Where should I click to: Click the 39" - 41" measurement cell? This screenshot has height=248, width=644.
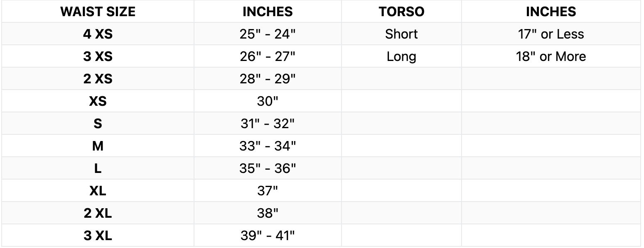(268, 236)
